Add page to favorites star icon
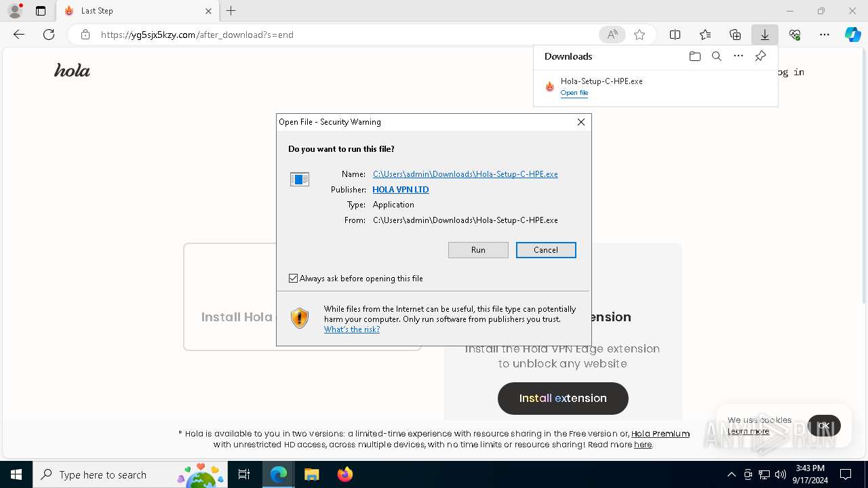Screen dimensions: 868x488 (639, 35)
